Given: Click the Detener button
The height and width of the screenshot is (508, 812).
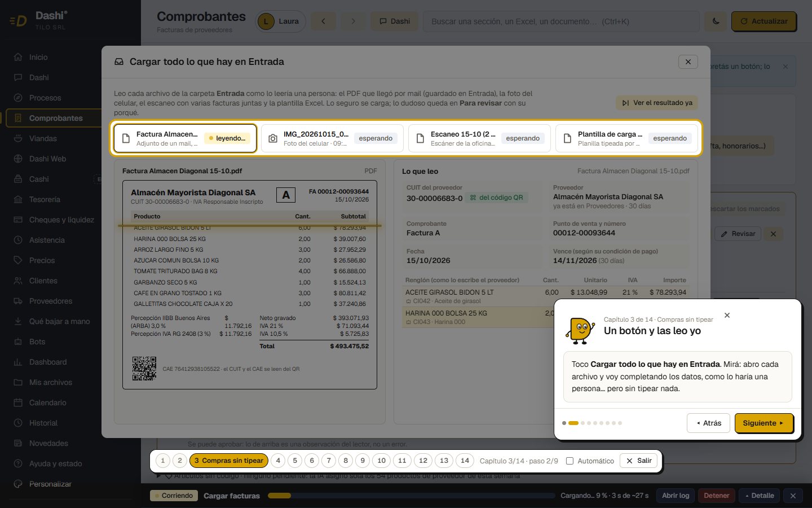Looking at the screenshot, I should point(717,496).
